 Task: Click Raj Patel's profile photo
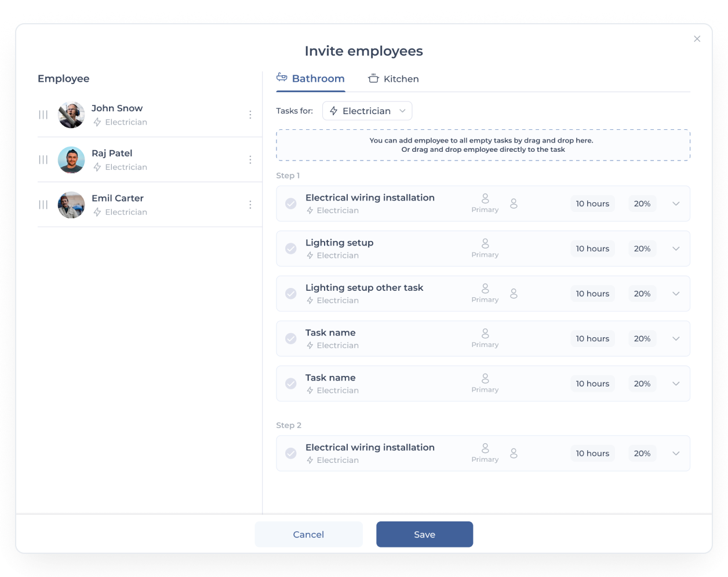coord(71,160)
